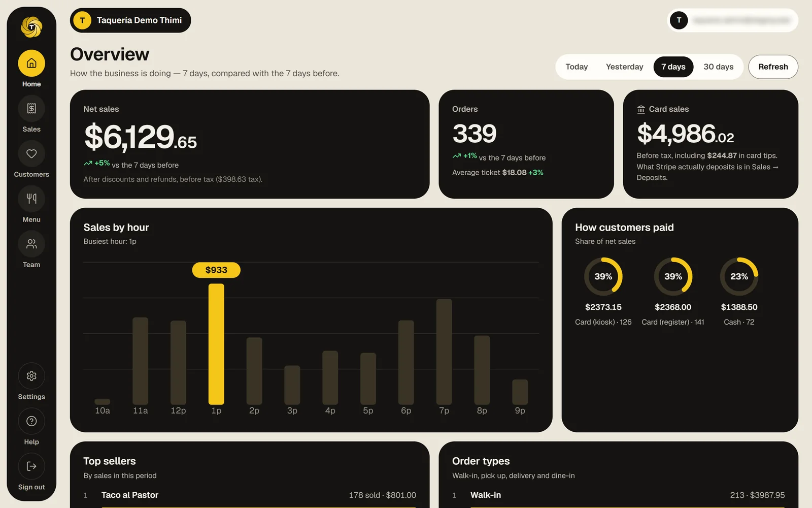The height and width of the screenshot is (508, 812).
Task: Click the Average ticket $18.08 text
Action: (x=489, y=173)
